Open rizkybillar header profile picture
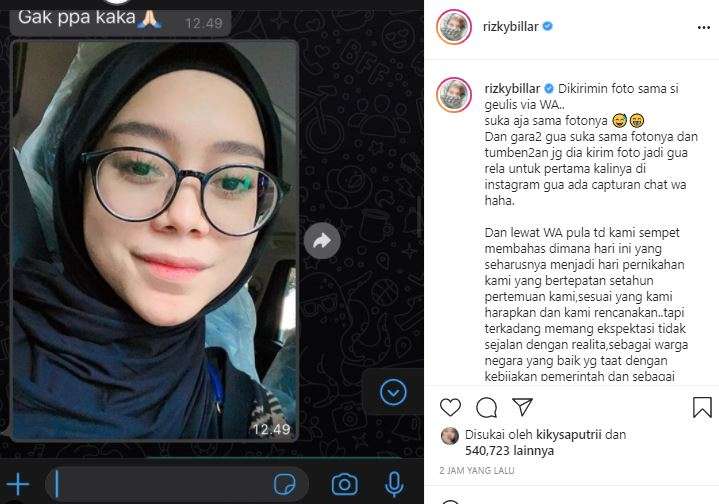The image size is (719, 504). click(x=454, y=27)
